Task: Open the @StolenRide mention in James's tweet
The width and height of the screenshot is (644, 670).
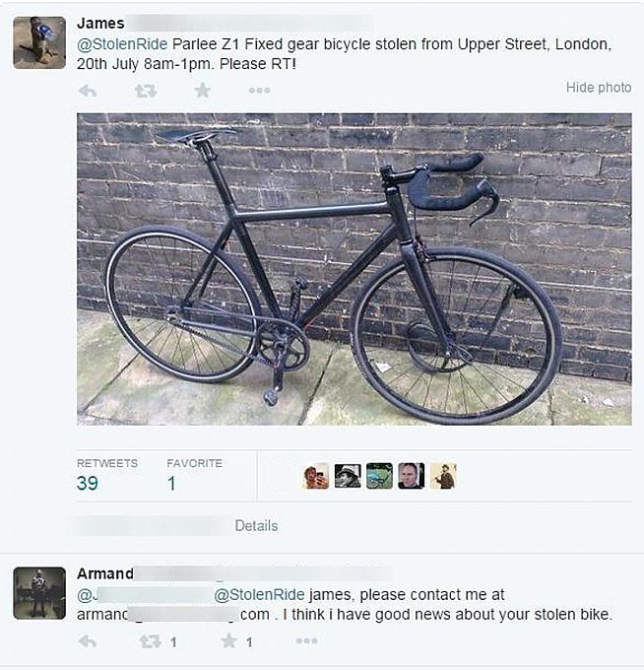Action: (x=123, y=44)
